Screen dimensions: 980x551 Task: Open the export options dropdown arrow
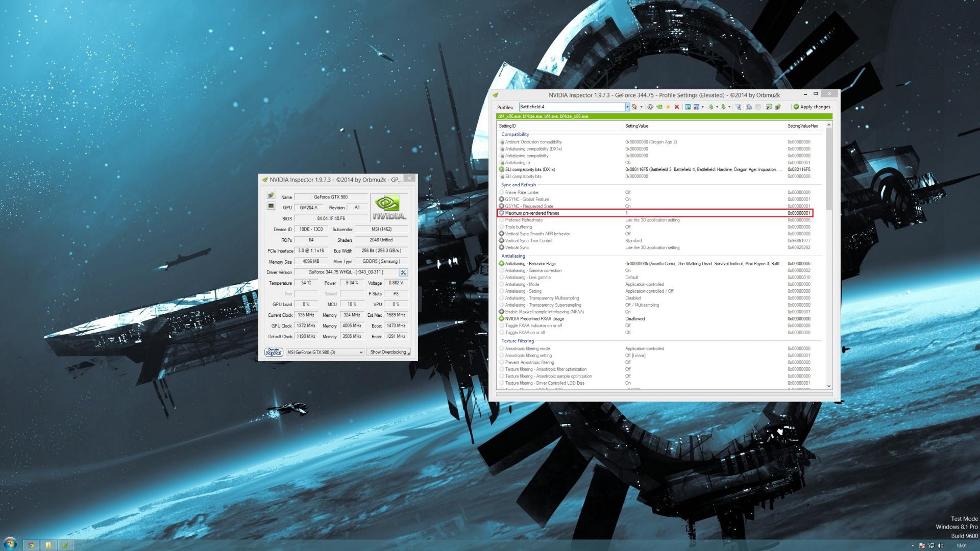point(717,107)
